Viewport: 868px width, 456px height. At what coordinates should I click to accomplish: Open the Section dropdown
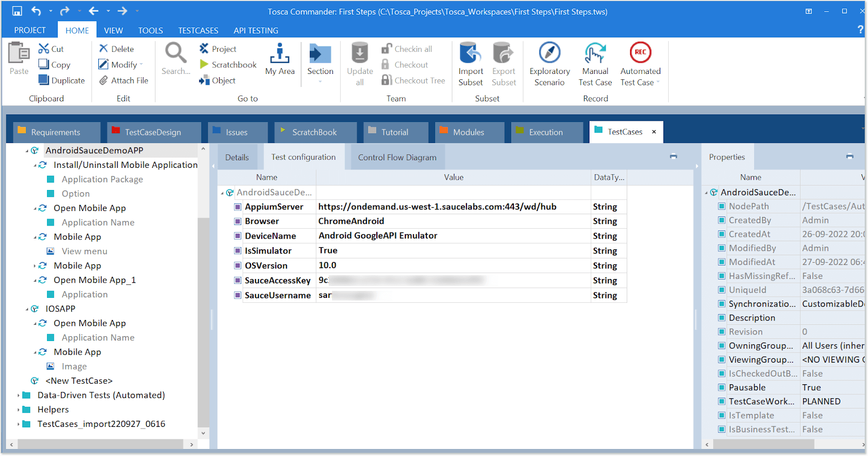(320, 82)
